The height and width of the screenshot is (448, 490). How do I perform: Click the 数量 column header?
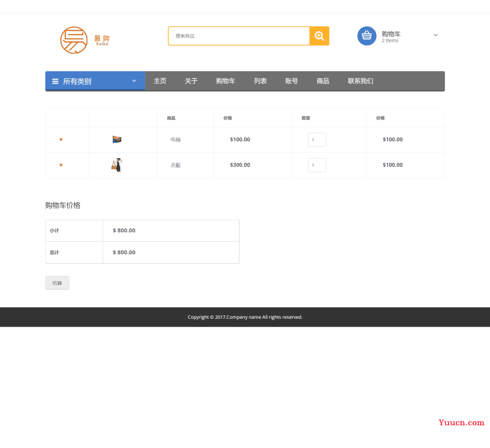coord(306,118)
